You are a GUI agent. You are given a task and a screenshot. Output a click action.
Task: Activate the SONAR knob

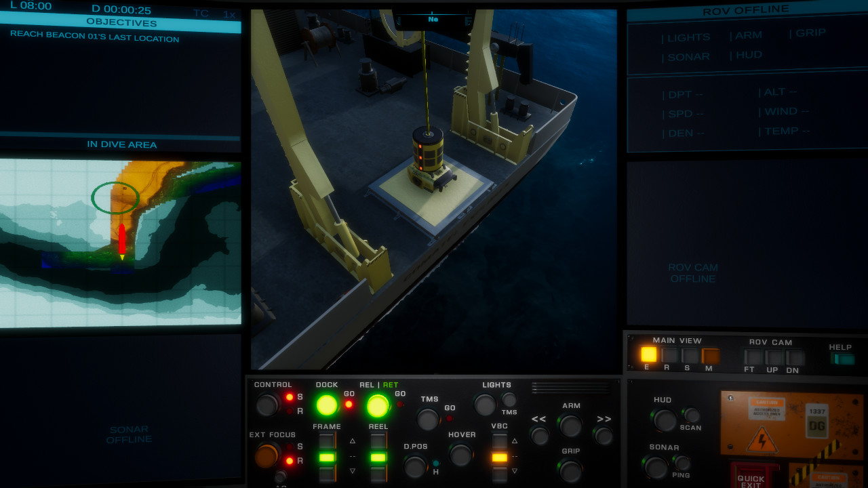pyautogui.click(x=655, y=467)
